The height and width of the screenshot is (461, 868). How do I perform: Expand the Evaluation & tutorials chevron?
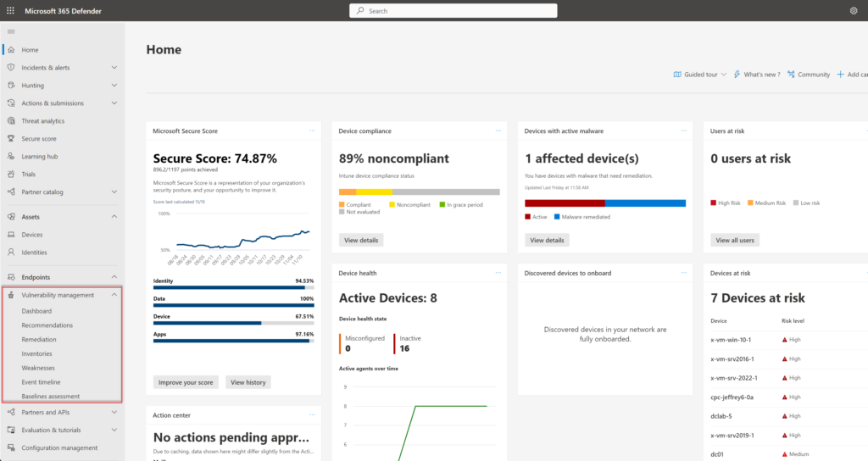(x=114, y=430)
